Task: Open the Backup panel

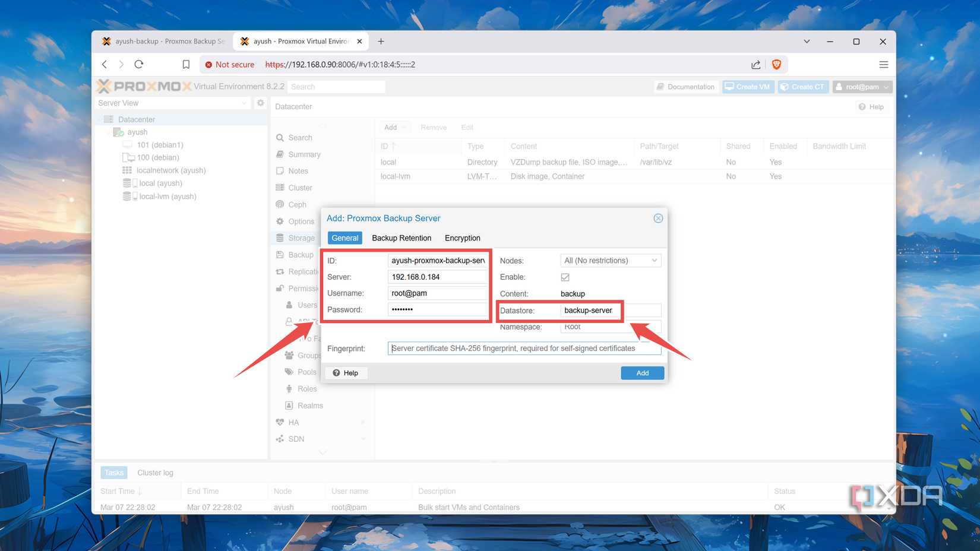Action: 301,254
